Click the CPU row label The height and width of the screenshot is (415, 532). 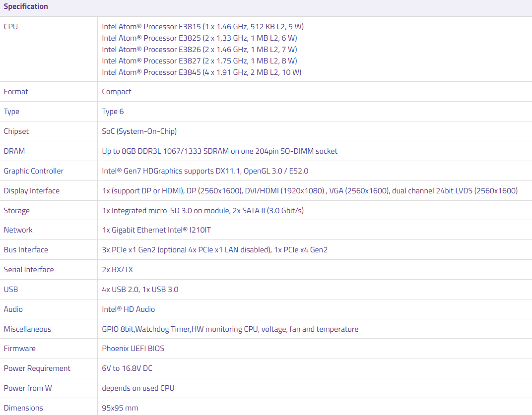click(x=11, y=27)
